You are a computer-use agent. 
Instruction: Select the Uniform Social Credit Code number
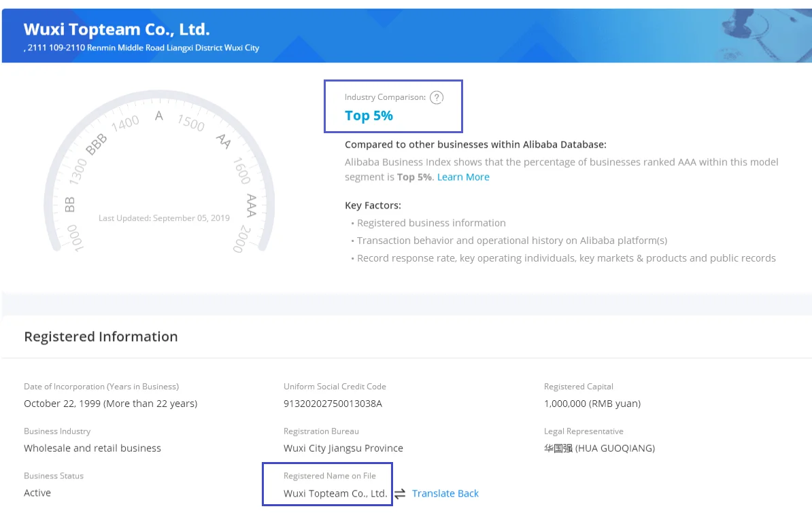click(x=333, y=404)
